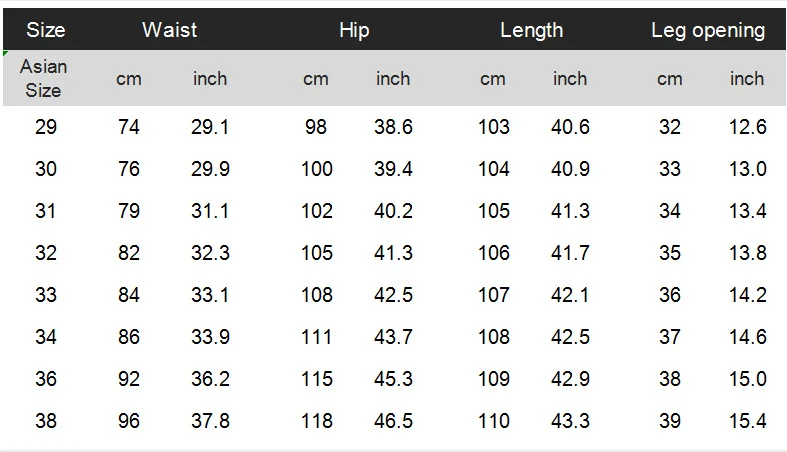Click waist value 96 cm
This screenshot has height=452, width=787.
pos(129,421)
